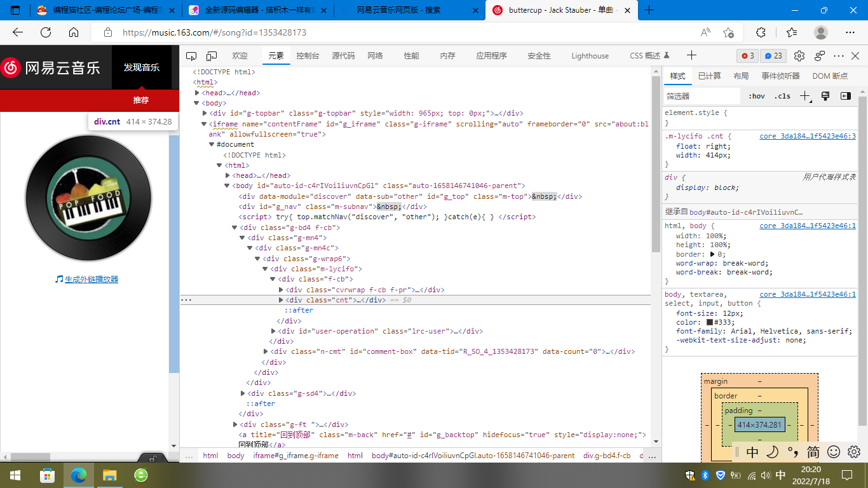Open the 网络 DevTools tab

(375, 56)
